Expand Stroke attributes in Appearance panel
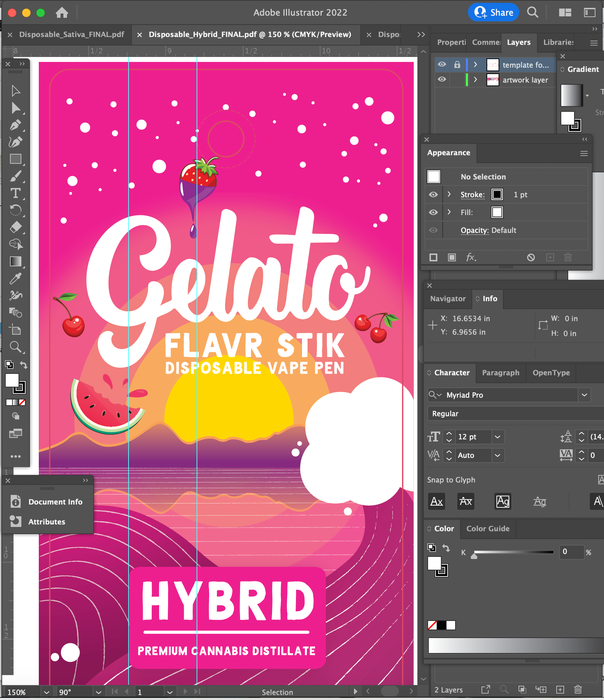The width and height of the screenshot is (604, 700). (x=449, y=194)
